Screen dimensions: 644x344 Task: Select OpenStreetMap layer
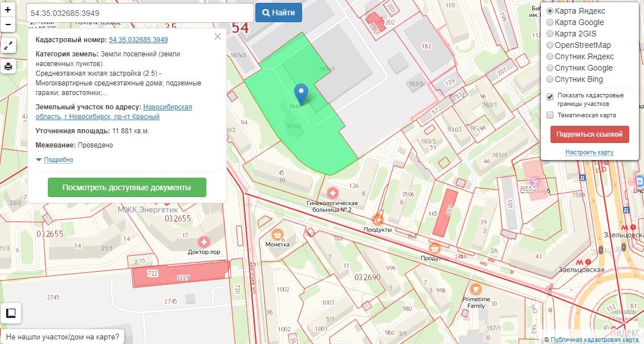[551, 45]
